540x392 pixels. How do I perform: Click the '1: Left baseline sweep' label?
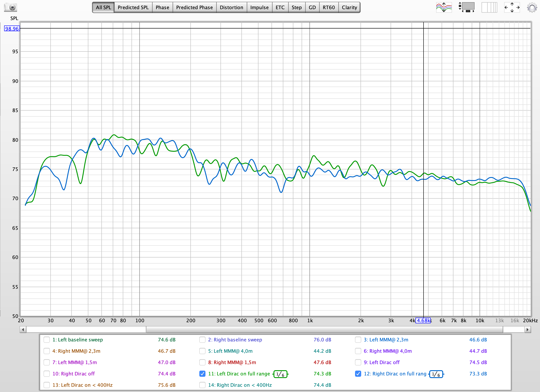[x=78, y=340]
